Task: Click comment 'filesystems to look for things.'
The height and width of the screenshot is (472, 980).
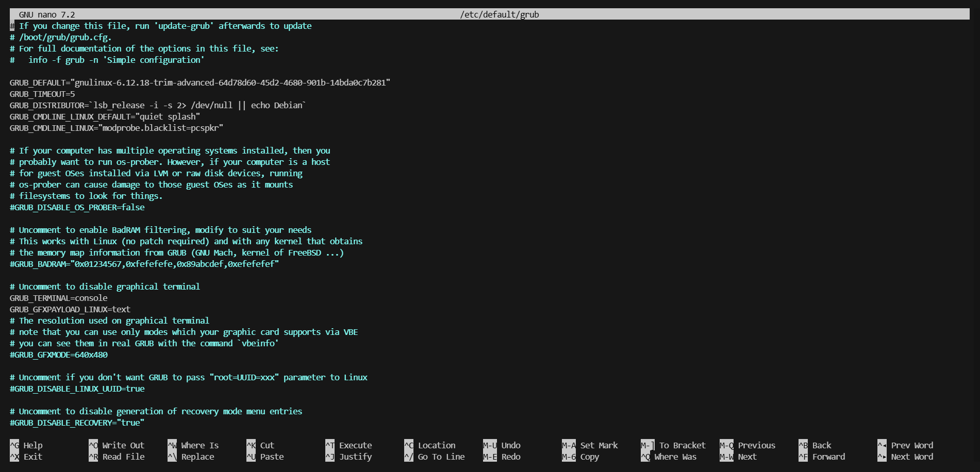Action: coord(86,196)
